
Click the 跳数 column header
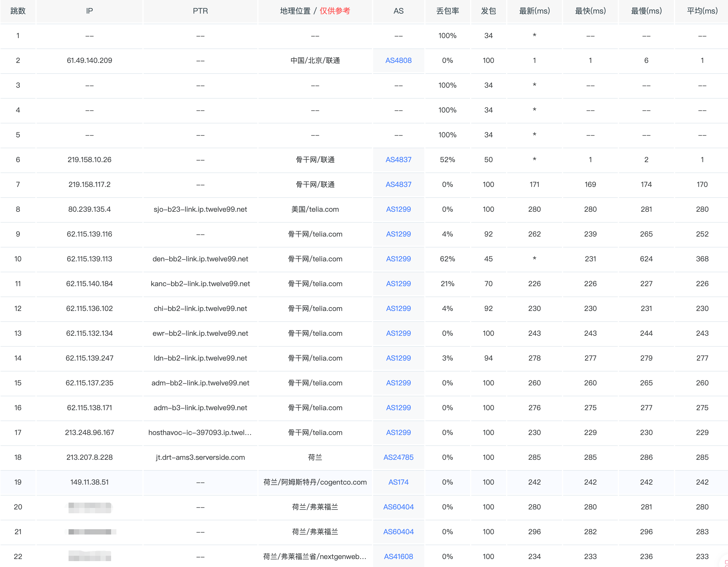18,11
